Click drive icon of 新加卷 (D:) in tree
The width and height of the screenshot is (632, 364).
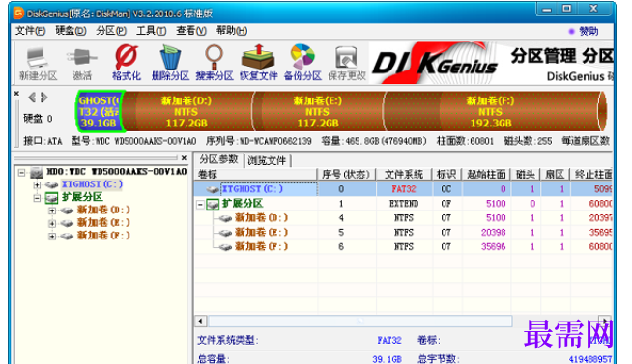(x=67, y=210)
